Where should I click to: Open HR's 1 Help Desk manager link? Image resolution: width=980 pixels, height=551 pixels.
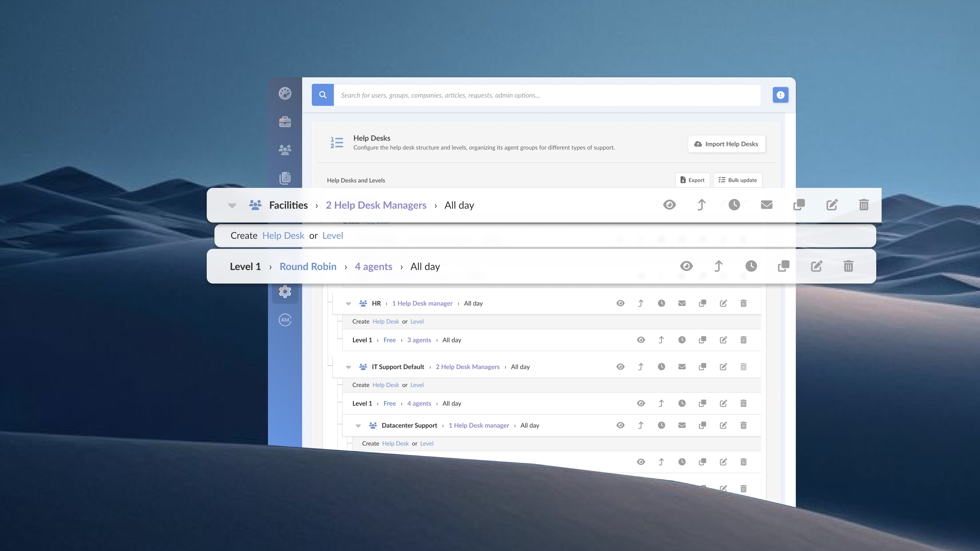point(422,303)
